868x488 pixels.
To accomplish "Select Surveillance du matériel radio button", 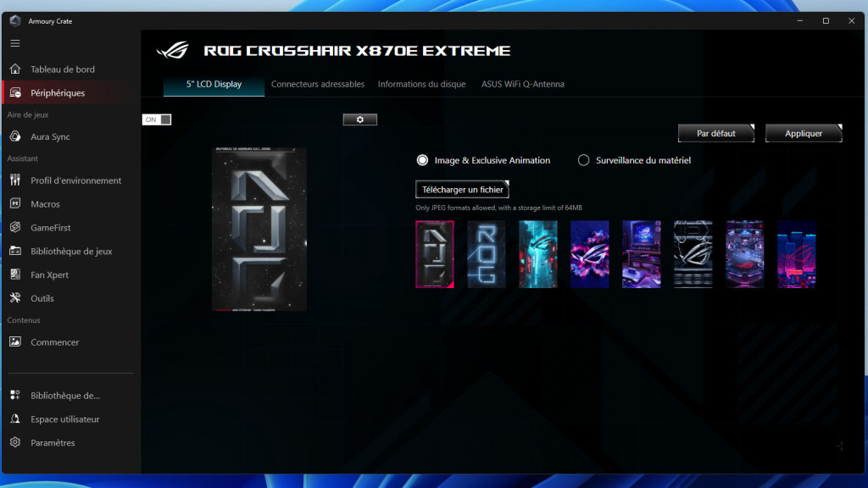I will tap(583, 160).
